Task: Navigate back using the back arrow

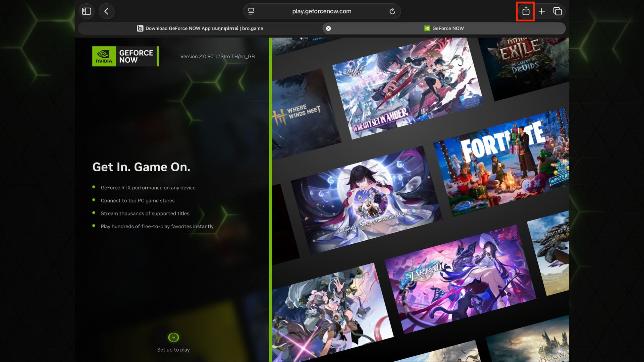Action: (x=106, y=11)
